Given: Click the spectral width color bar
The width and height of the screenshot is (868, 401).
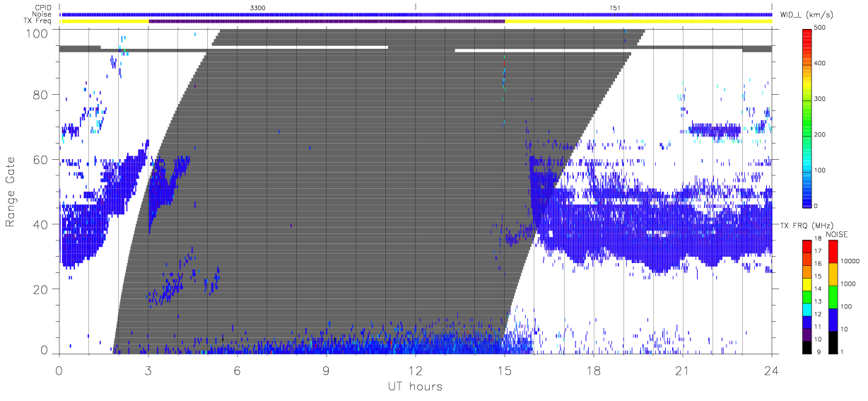Looking at the screenshot, I should 807,117.
